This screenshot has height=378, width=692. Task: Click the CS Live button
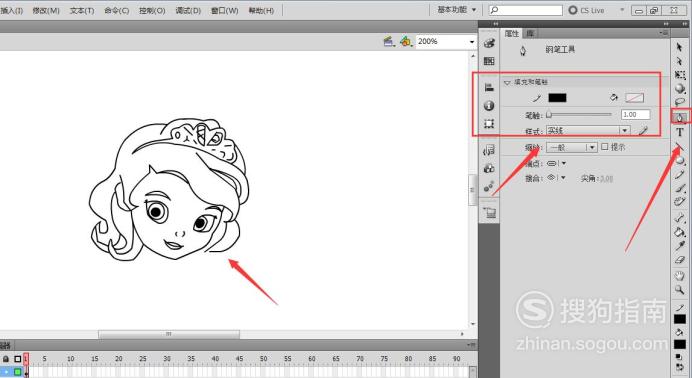[587, 10]
